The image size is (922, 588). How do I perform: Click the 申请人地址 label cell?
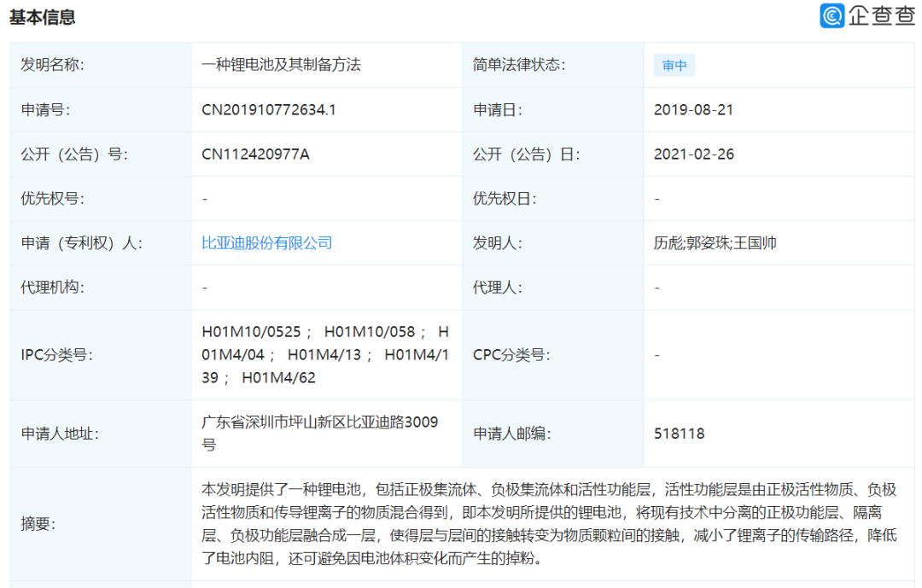(101, 434)
